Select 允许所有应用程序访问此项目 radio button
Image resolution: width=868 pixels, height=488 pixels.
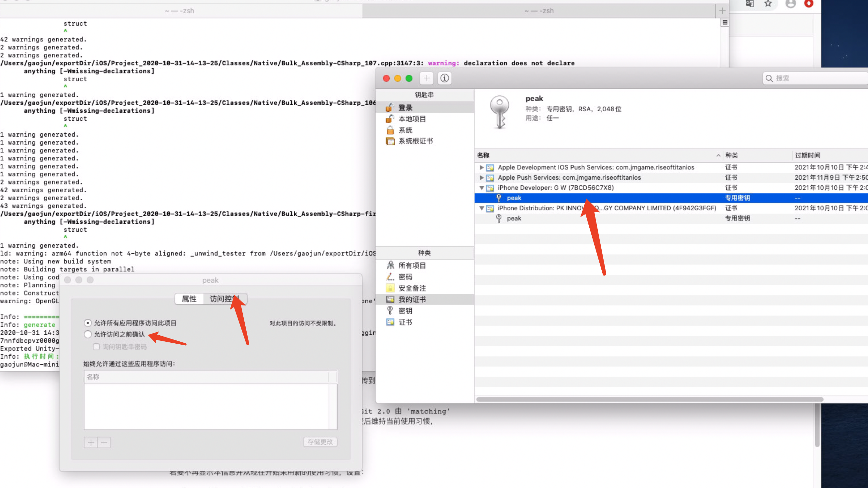tap(88, 323)
